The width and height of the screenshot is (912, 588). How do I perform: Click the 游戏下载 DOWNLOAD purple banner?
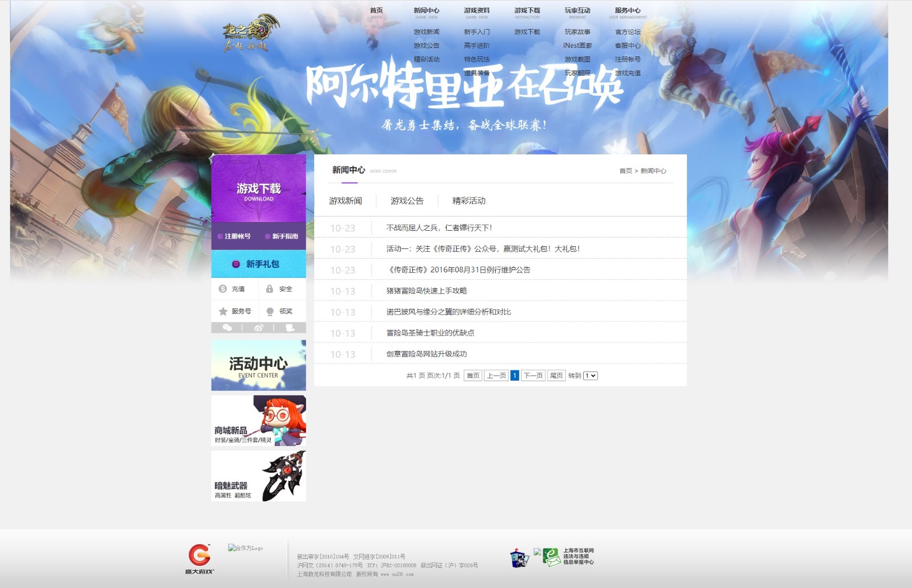point(259,189)
